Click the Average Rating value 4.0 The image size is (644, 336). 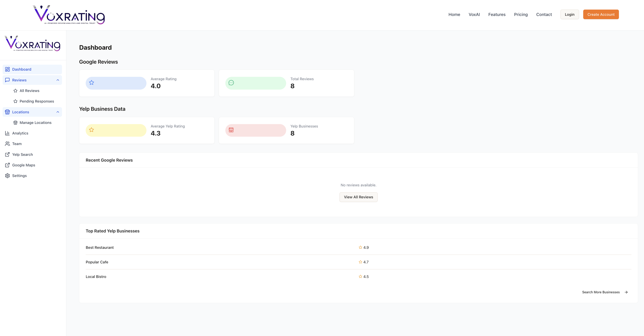[x=155, y=86]
